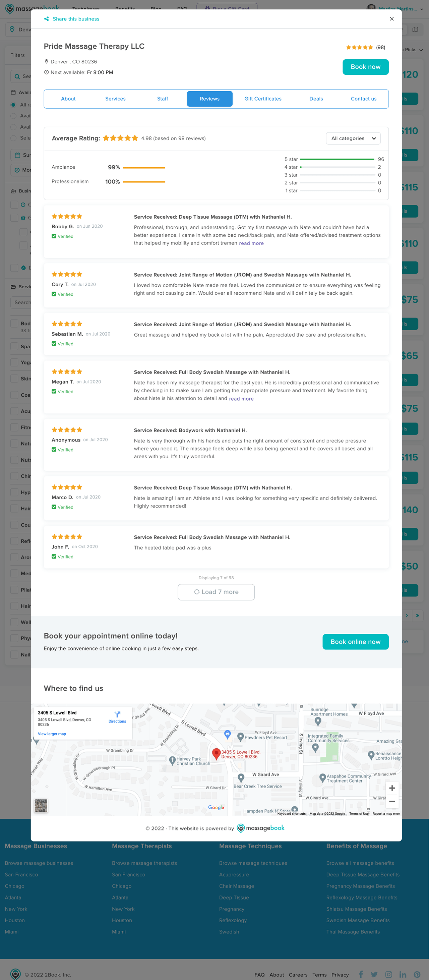This screenshot has height=980, width=429.
Task: Zoom out on the map
Action: [392, 802]
